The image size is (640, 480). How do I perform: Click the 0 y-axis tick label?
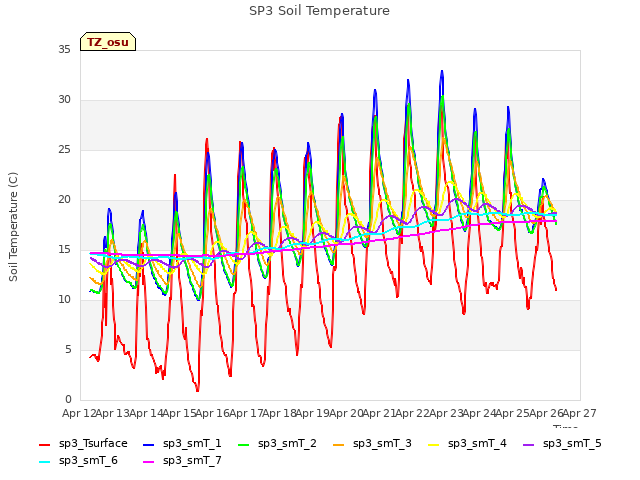(x=68, y=400)
